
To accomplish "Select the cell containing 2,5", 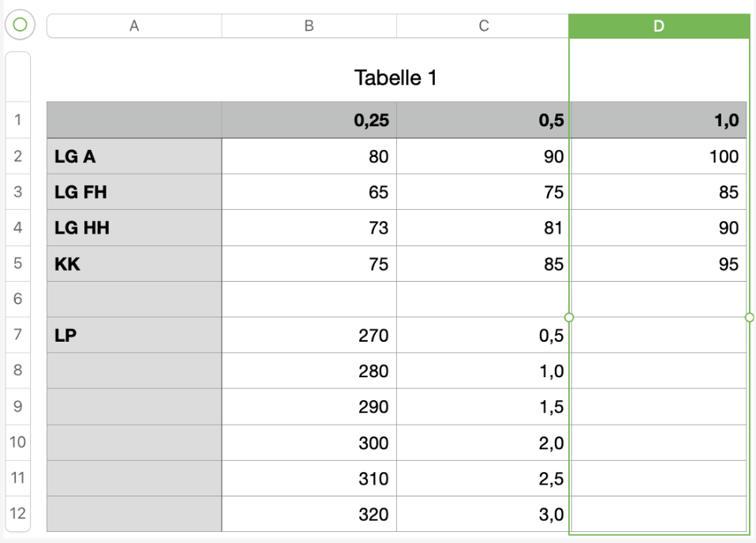I will point(483,478).
